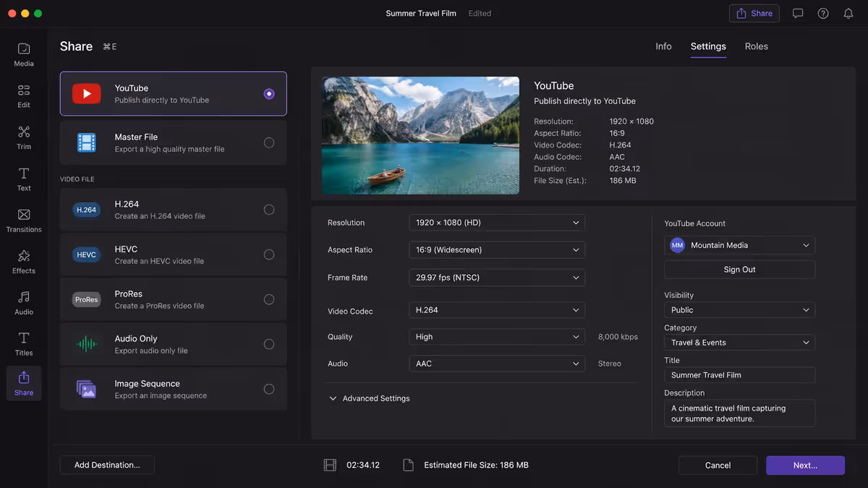
Task: Open the Resolution dropdown
Action: coord(497,223)
